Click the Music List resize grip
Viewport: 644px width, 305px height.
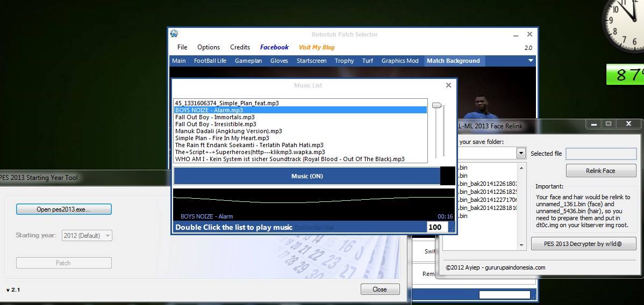click(x=452, y=229)
